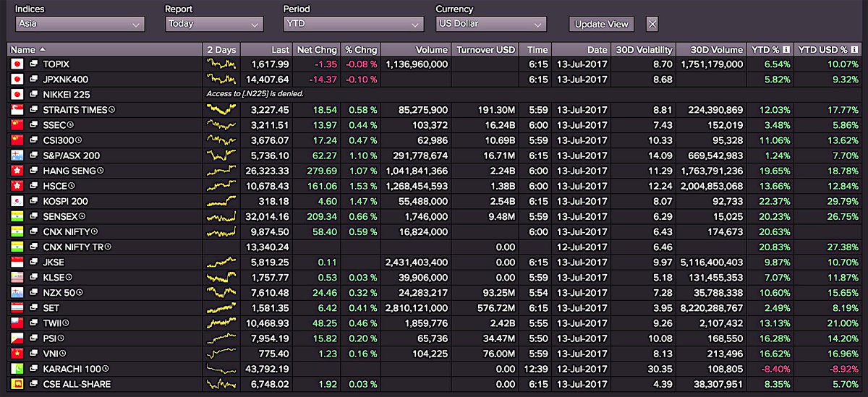Select HANG SENG net change 279.69
The image size is (868, 397).
point(322,171)
